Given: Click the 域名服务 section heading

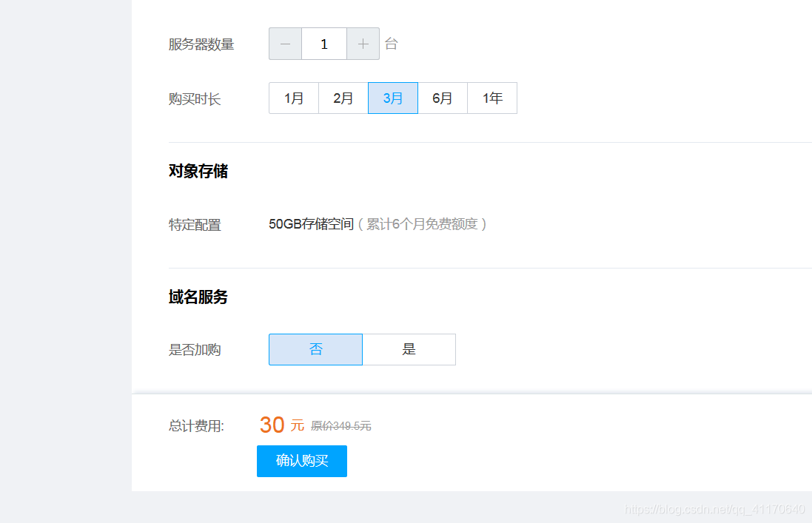Looking at the screenshot, I should coord(198,297).
